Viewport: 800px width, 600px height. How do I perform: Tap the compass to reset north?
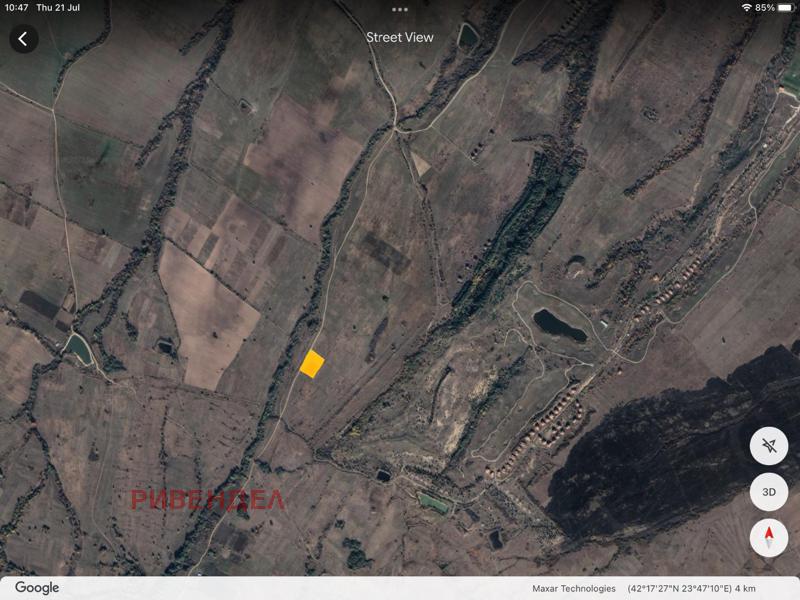pyautogui.click(x=768, y=539)
